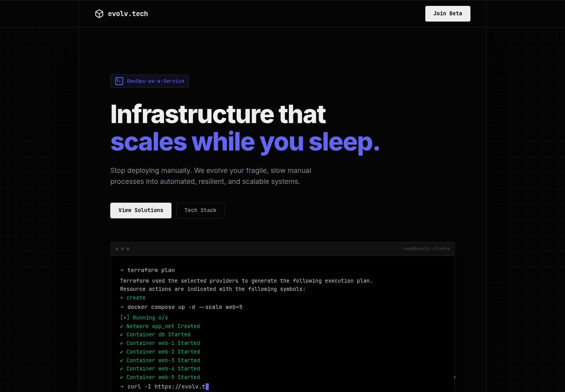Click the evolv.tech cube logo icon
Image resolution: width=565 pixels, height=392 pixels.
point(99,14)
